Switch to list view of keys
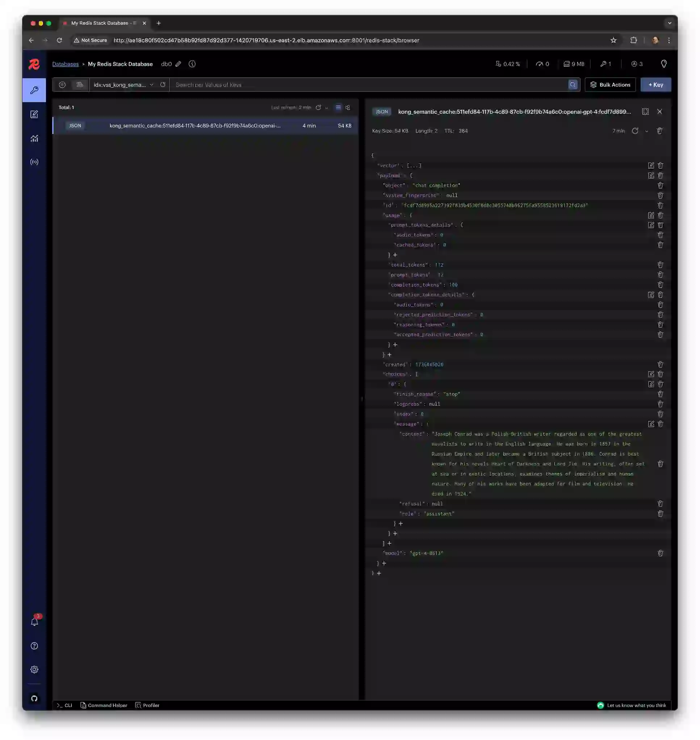The image size is (700, 740). (339, 108)
